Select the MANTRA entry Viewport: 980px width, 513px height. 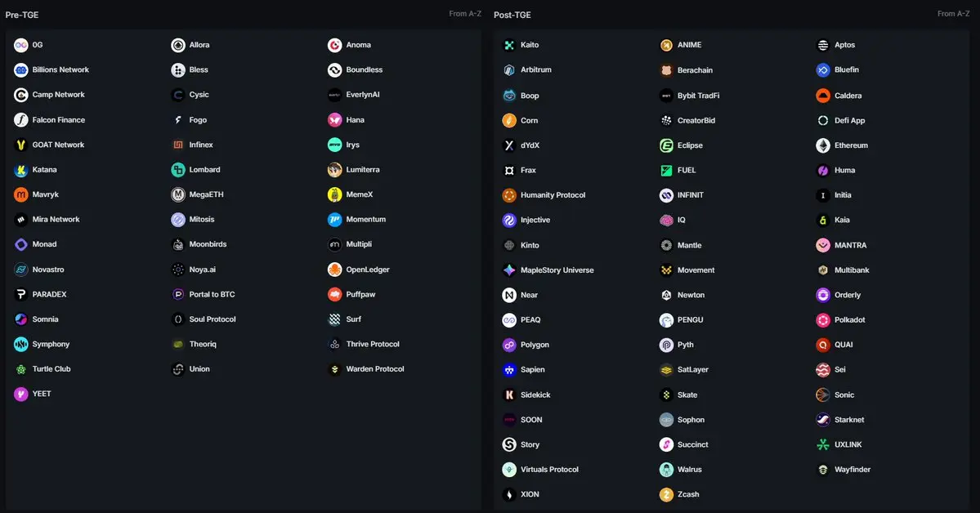842,245
